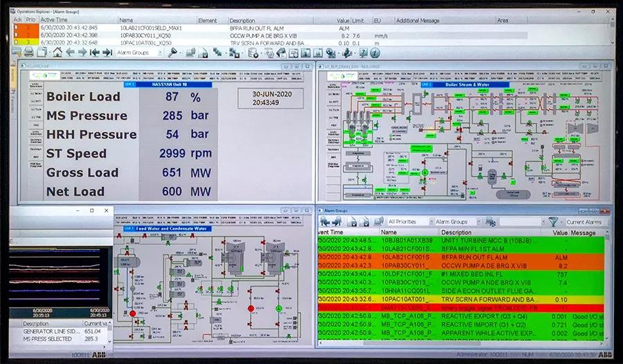The image size is (623, 364).
Task: Click the alarm sound speaker icon
Action: click(x=379, y=222)
